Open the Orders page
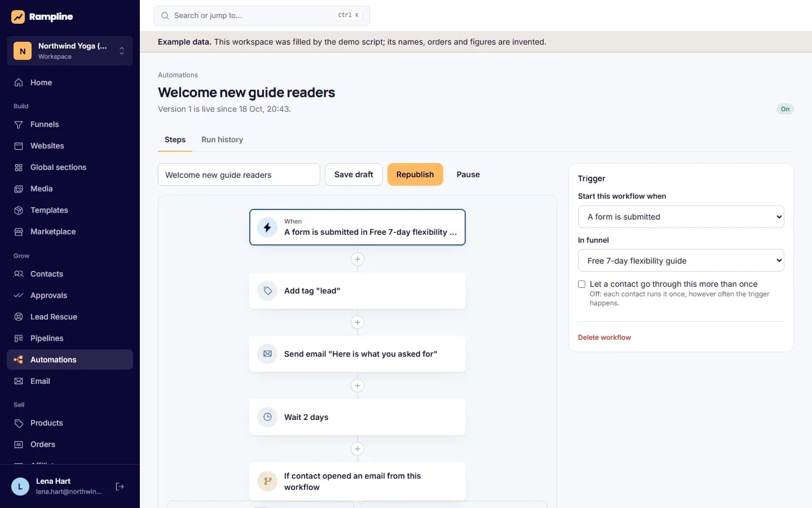This screenshot has width=812, height=508. 70,444
